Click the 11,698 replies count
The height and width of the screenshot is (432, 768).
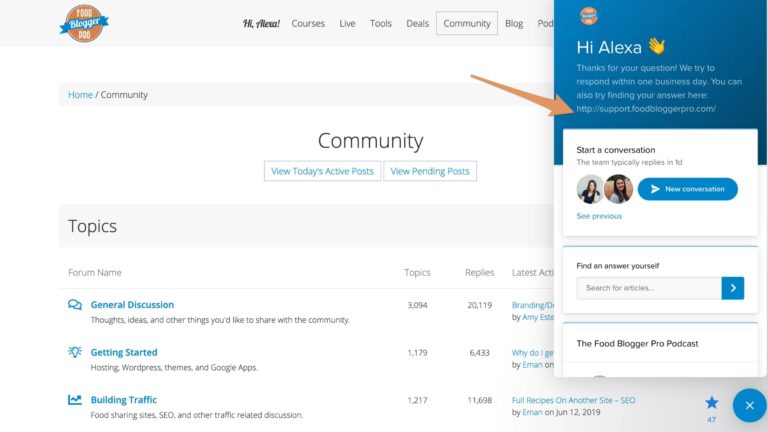480,400
